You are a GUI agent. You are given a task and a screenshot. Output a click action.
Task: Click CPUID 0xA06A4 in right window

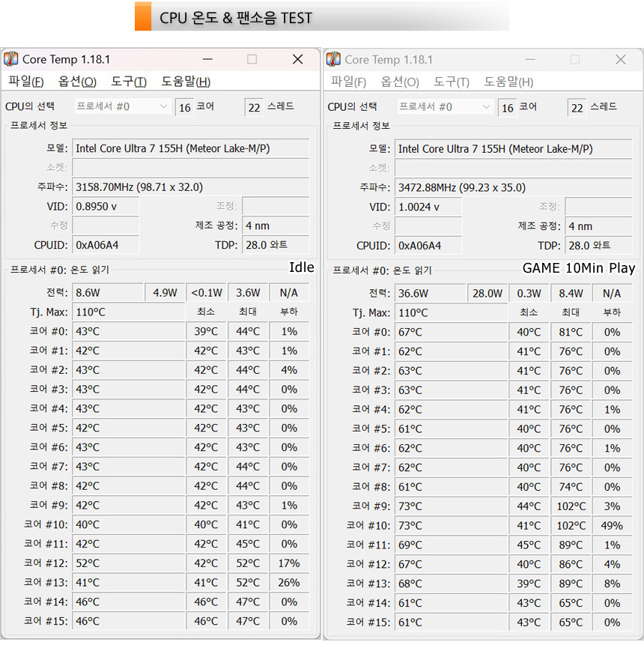(428, 245)
